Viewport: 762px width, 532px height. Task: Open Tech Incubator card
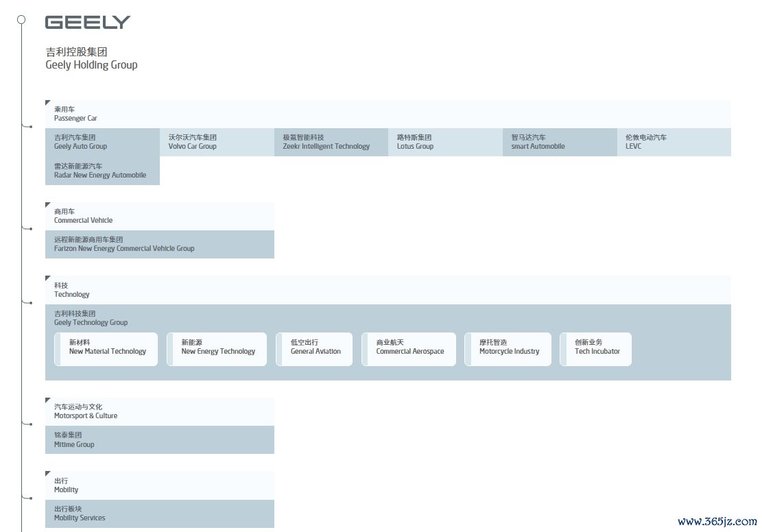tap(595, 349)
